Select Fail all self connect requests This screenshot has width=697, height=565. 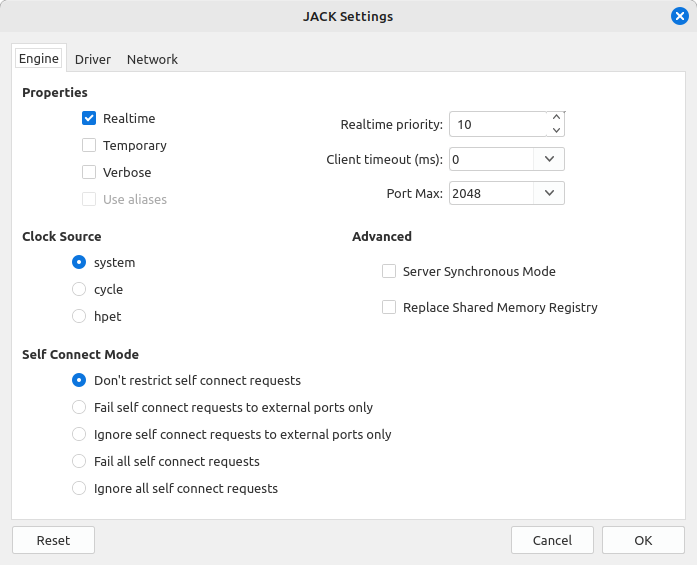click(79, 461)
